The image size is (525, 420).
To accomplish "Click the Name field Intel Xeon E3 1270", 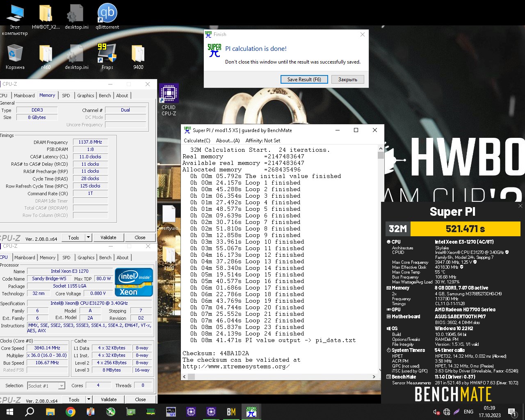I will click(x=69, y=271).
